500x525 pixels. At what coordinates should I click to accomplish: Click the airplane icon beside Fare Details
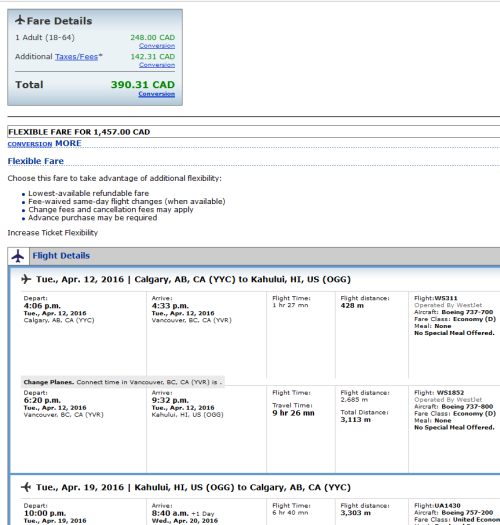(20, 20)
